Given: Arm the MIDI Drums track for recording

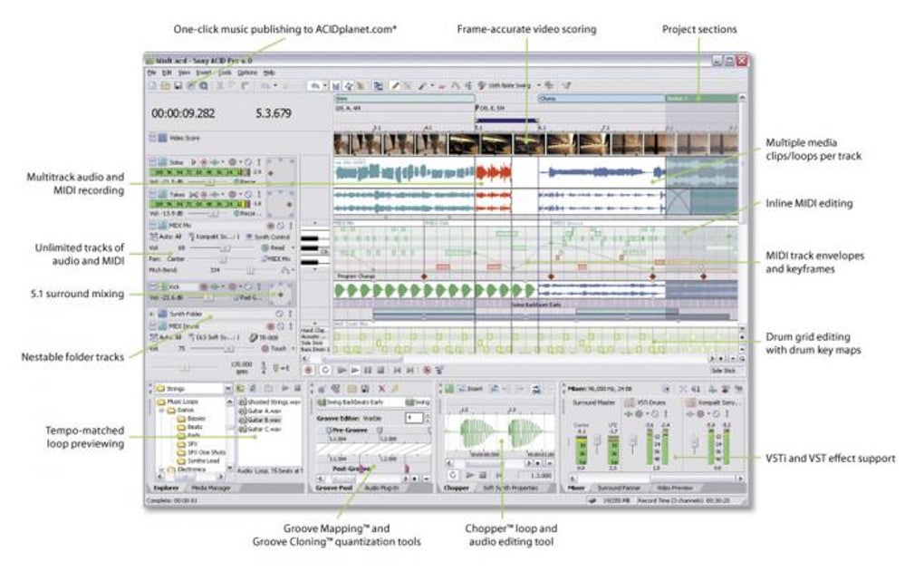Looking at the screenshot, I should click(271, 326).
